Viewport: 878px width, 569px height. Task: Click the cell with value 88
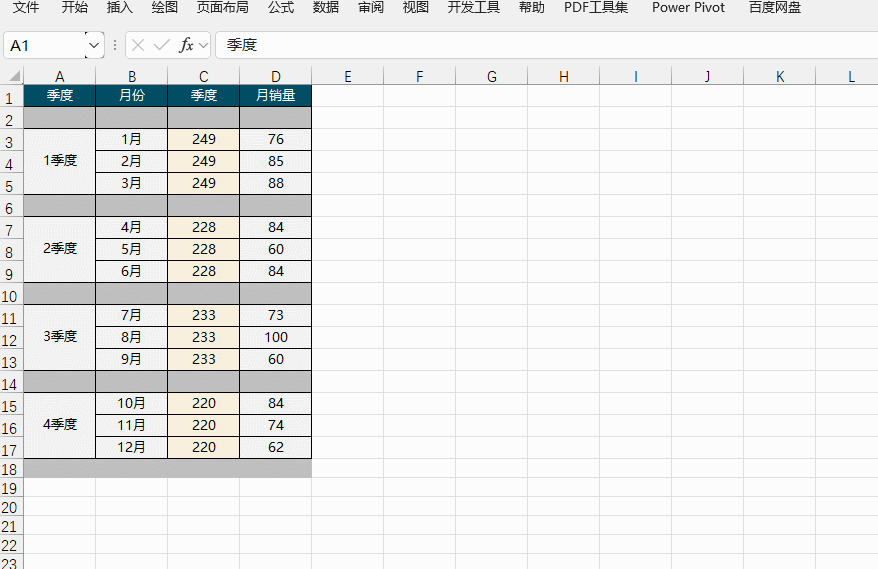tap(275, 183)
